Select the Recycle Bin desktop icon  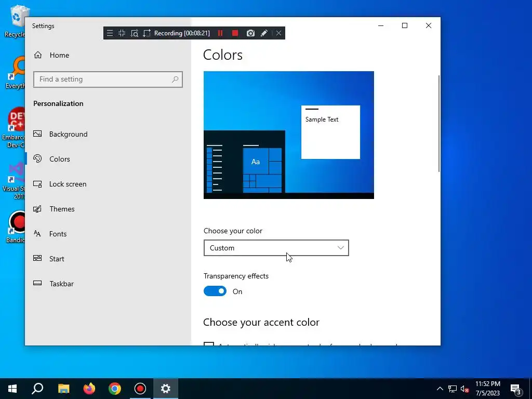point(15,21)
